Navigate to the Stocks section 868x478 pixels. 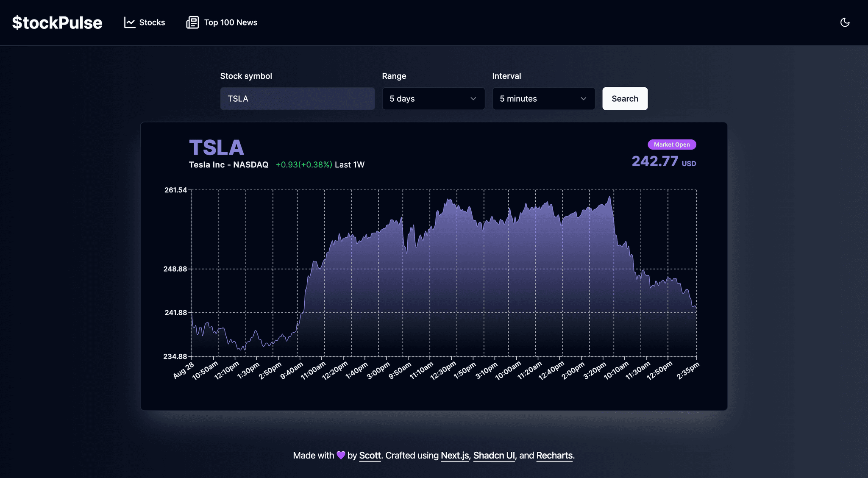click(151, 22)
